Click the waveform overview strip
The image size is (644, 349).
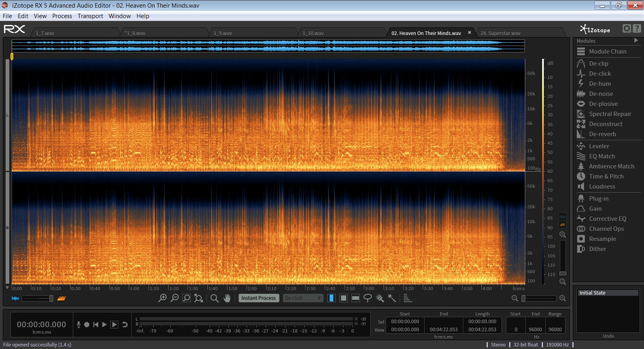(268, 46)
